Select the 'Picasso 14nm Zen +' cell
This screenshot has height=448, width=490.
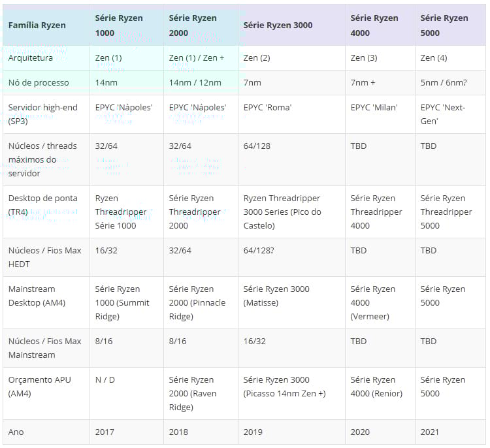point(291,393)
